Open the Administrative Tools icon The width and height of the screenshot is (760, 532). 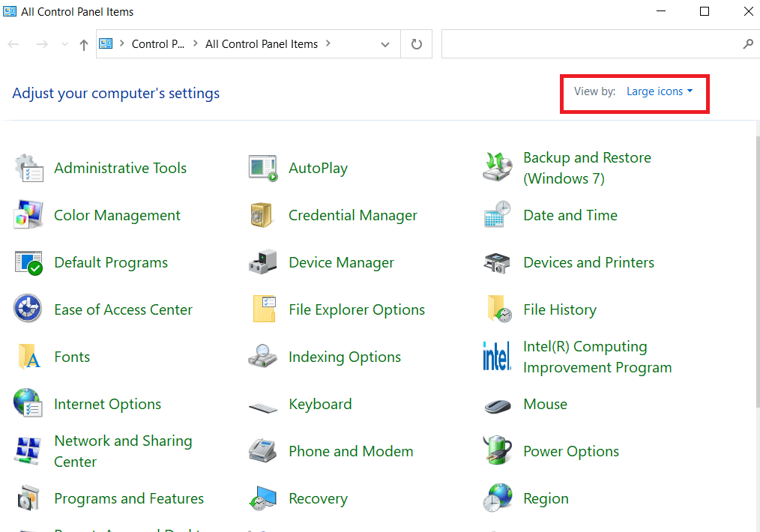(x=28, y=168)
